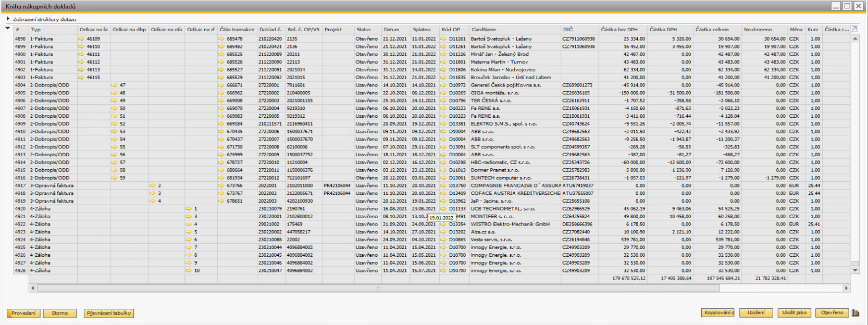
Task: Select row number 4905 header cell
Action: 20,93
